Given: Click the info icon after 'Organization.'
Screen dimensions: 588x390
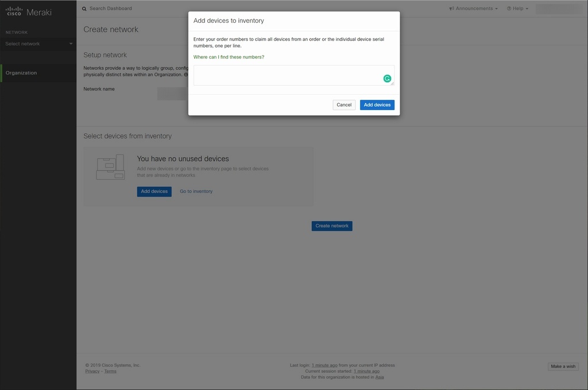Looking at the screenshot, I should (185, 75).
